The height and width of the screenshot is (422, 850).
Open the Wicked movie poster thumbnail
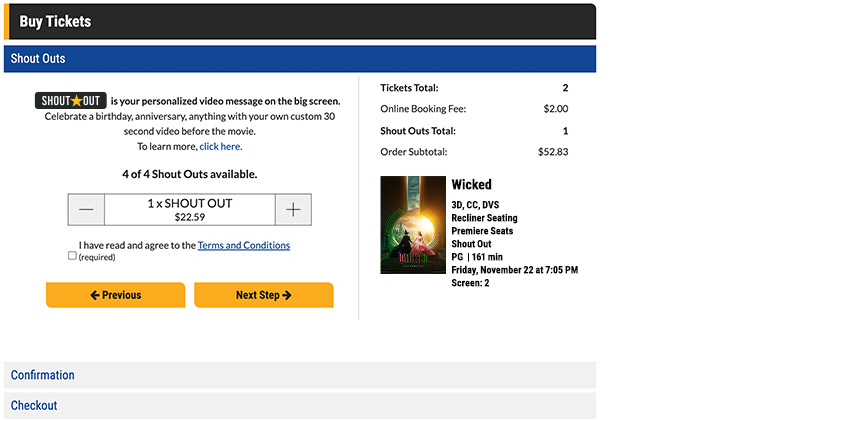click(413, 225)
